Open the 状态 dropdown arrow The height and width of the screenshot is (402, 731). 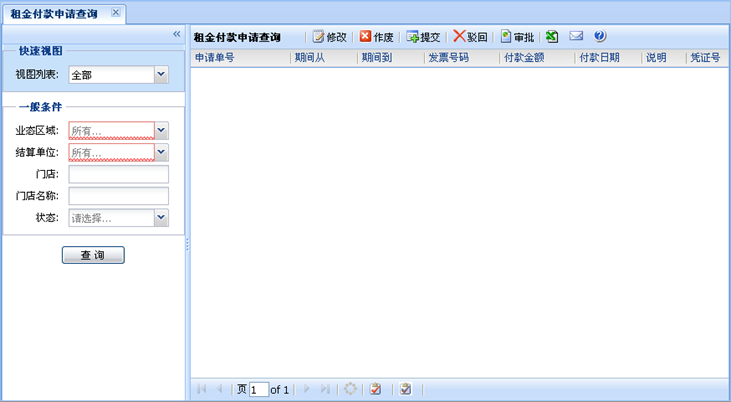coord(161,218)
